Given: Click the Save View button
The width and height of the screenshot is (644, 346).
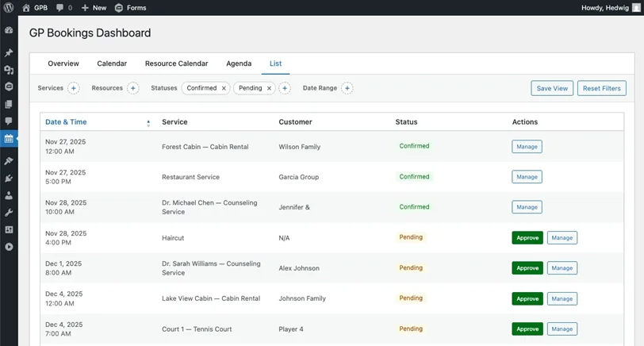Looking at the screenshot, I should pyautogui.click(x=551, y=88).
